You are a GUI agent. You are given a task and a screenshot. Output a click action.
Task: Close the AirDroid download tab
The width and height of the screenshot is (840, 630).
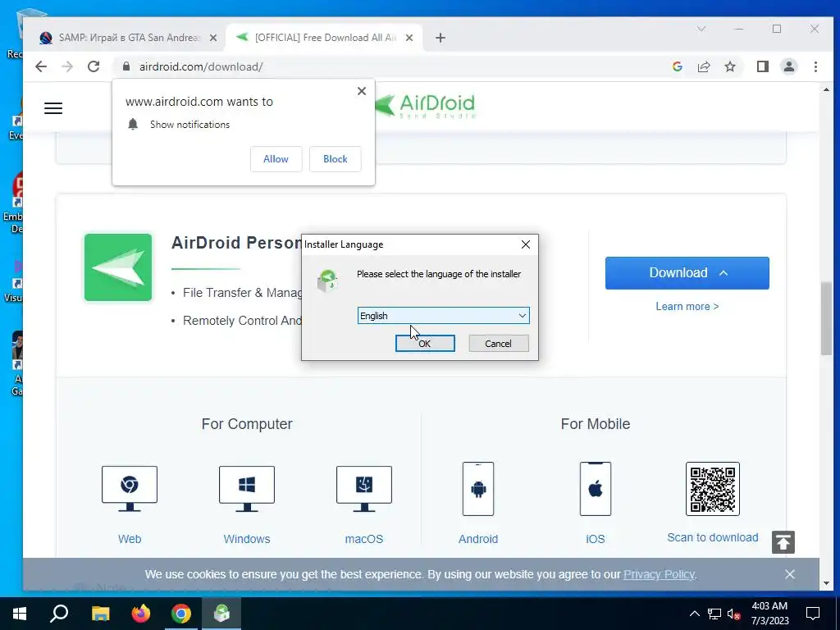tap(409, 38)
